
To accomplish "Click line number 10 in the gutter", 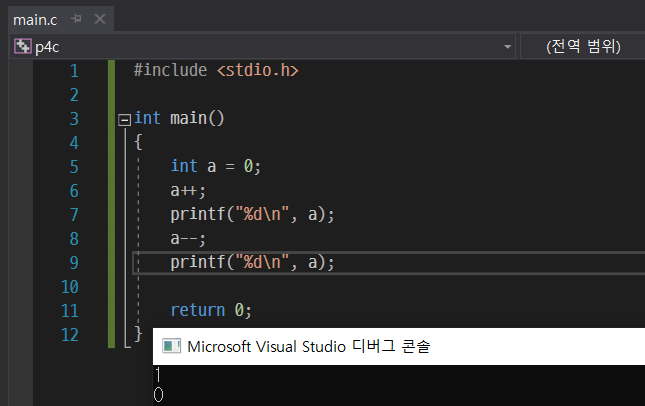I will [70, 287].
